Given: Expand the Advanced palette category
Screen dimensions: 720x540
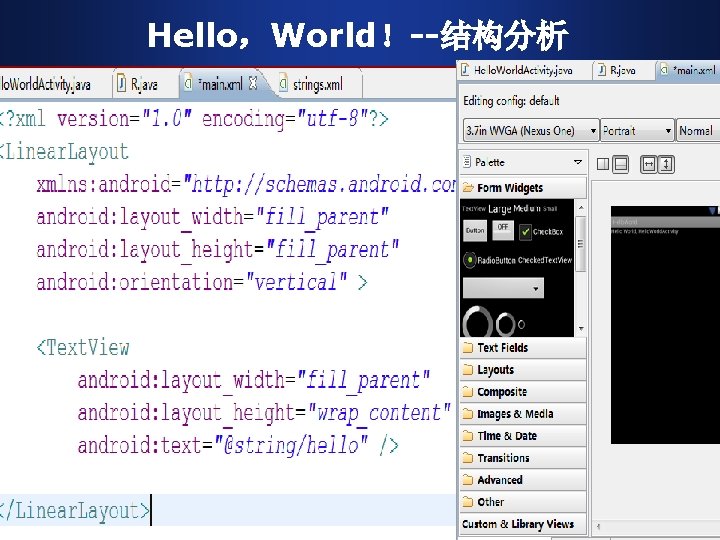Looking at the screenshot, I should (523, 480).
